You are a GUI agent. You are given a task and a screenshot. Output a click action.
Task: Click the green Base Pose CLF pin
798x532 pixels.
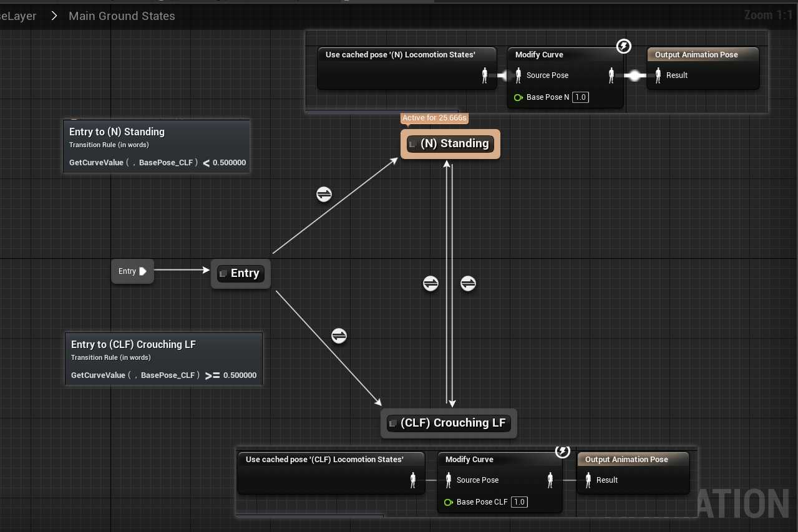pyautogui.click(x=448, y=502)
